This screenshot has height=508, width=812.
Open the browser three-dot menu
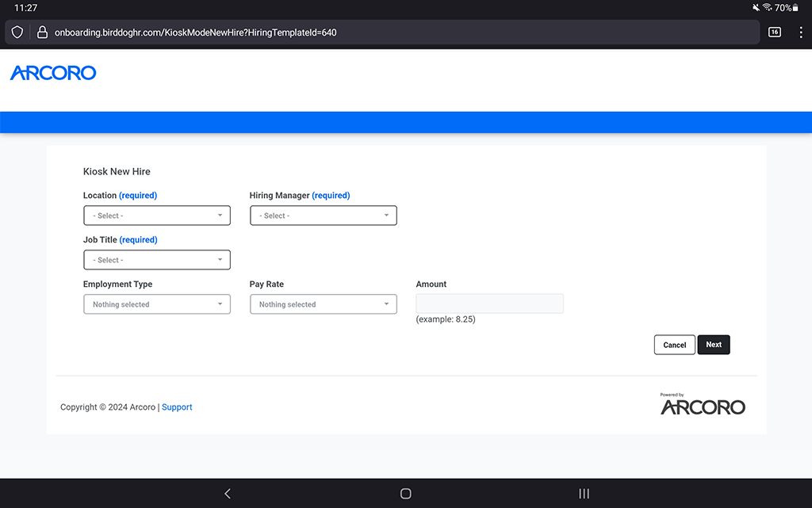point(801,32)
